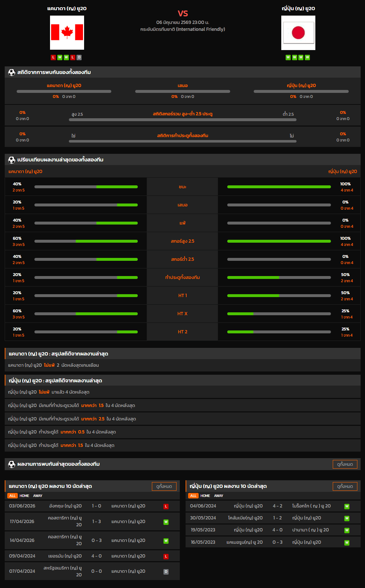Open ดูทั้งหมด for Canada last 10 matches

pyautogui.click(x=164, y=486)
